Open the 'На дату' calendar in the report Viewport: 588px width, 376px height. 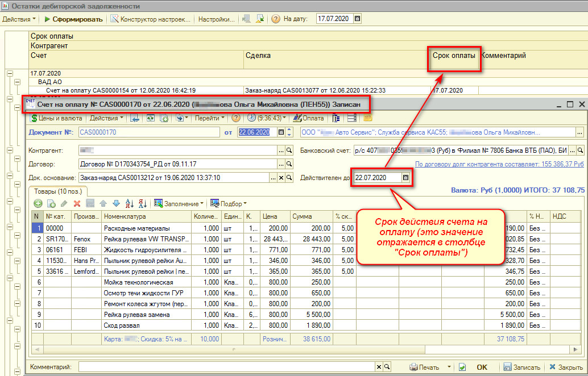357,19
